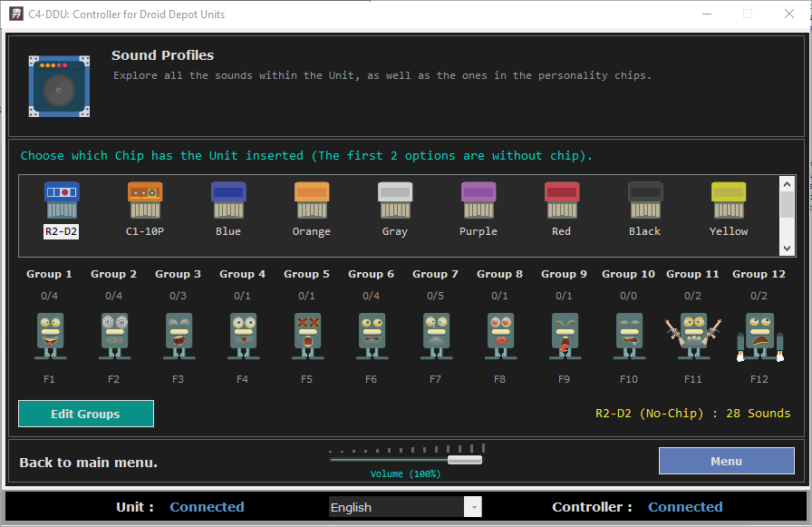812x527 pixels.
Task: Click the Sound Profiles heading
Action: point(162,55)
